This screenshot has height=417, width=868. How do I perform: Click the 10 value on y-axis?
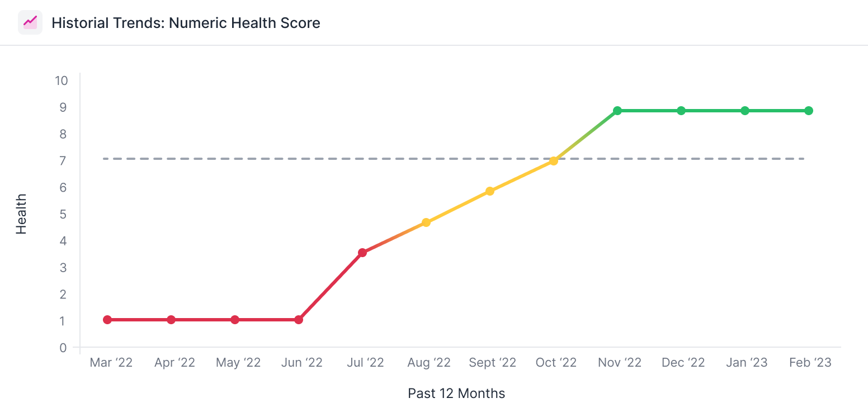[x=61, y=80]
